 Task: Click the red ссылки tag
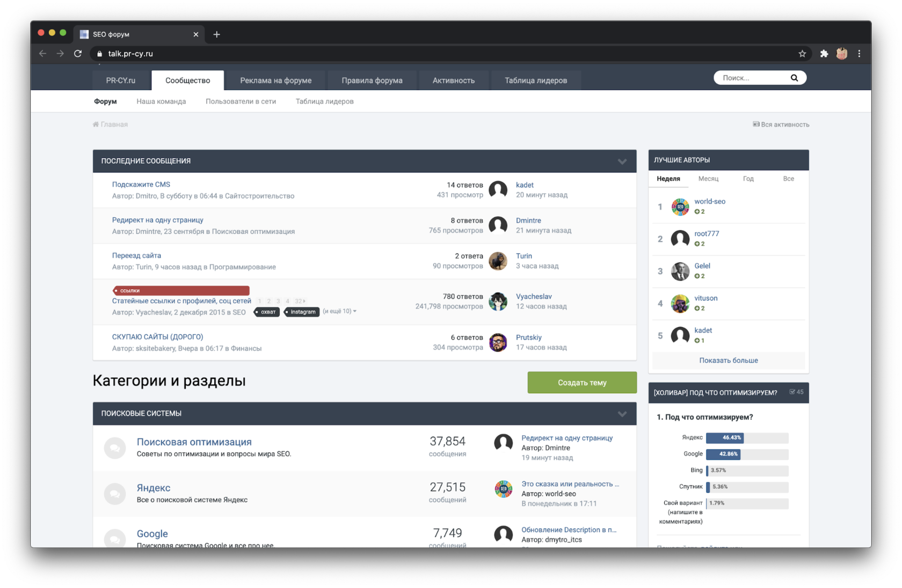(181, 290)
